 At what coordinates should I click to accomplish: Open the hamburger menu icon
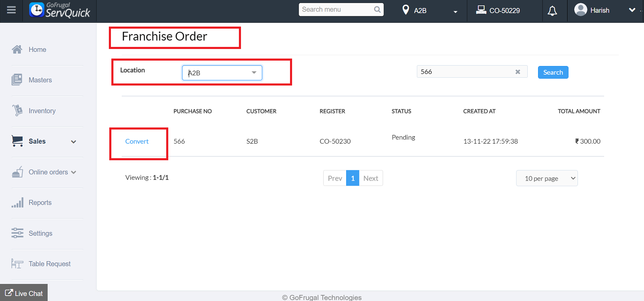click(x=12, y=10)
